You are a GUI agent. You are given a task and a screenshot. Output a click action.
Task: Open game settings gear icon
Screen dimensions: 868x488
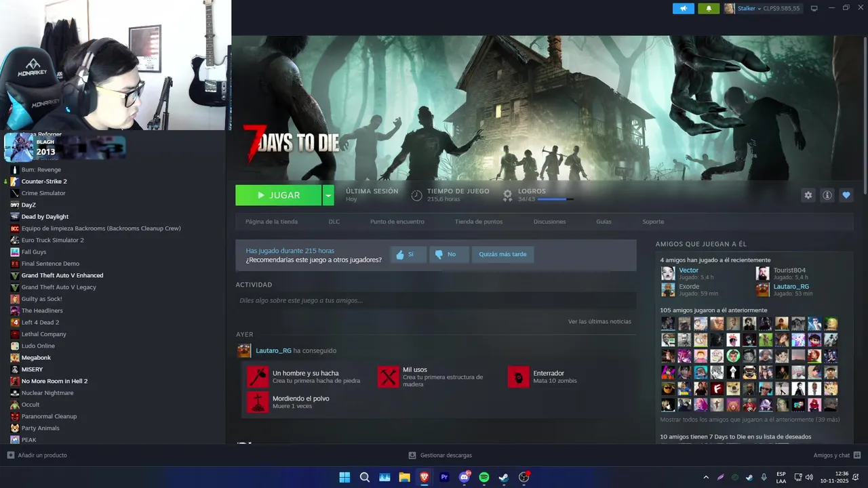click(808, 195)
